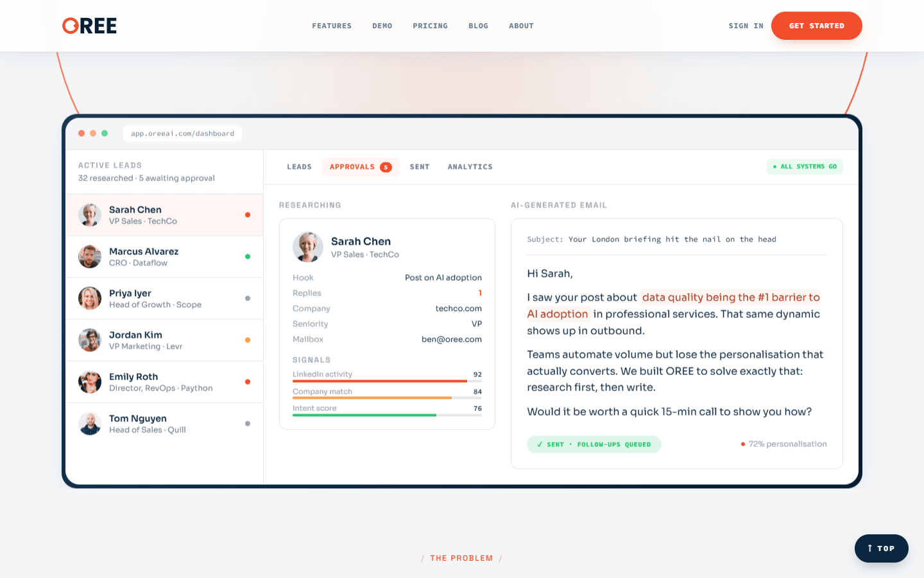
Task: Click Priya Iyer's gray status dot
Action: point(248,299)
